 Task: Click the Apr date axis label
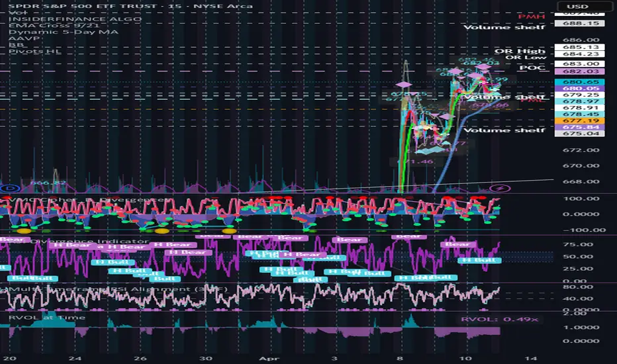[269, 359]
